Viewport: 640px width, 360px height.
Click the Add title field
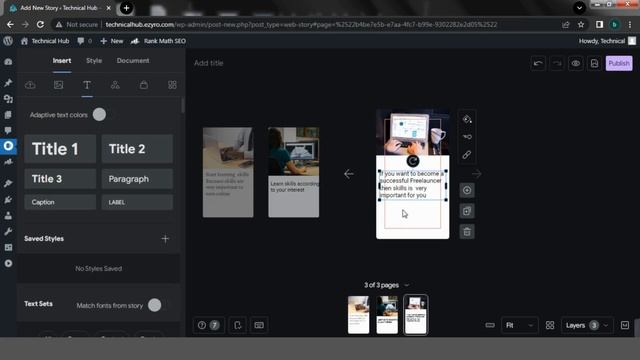(x=209, y=63)
